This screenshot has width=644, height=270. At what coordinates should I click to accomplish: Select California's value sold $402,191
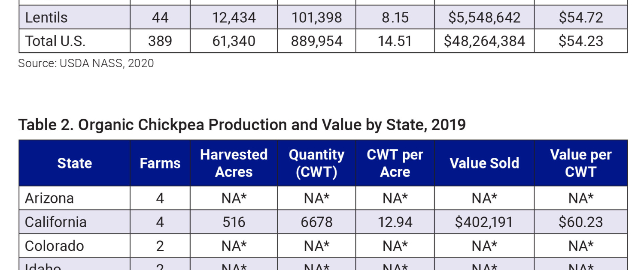click(x=484, y=222)
